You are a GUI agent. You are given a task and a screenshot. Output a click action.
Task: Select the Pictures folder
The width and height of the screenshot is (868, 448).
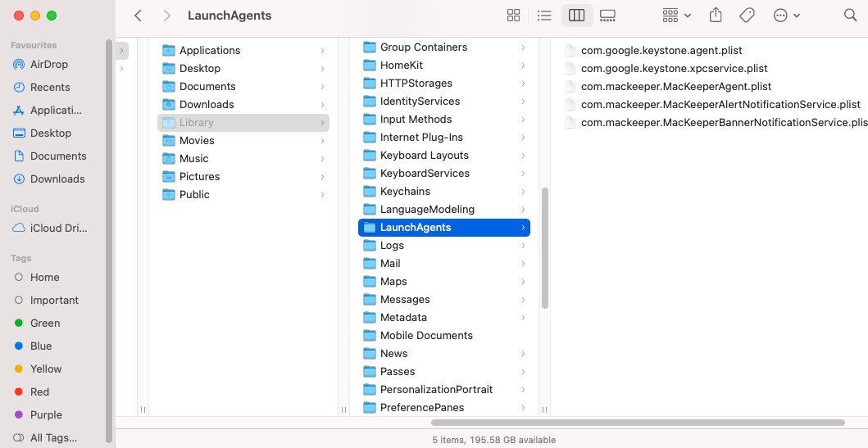tap(243, 176)
